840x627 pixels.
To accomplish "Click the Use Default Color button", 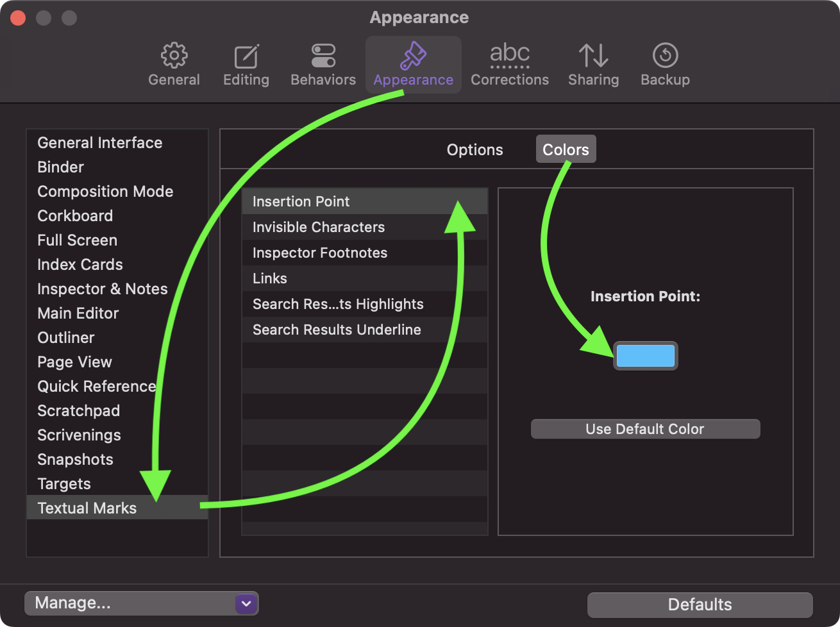I will (645, 429).
